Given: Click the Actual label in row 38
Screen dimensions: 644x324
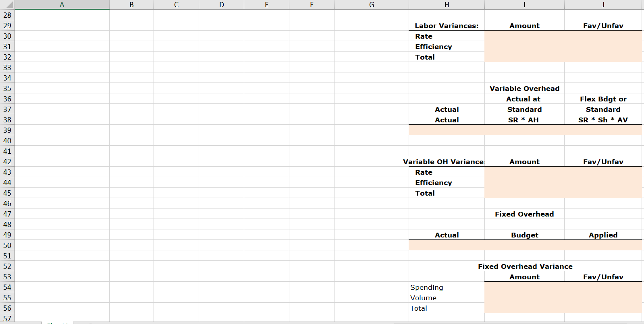Looking at the screenshot, I should click(x=447, y=120).
